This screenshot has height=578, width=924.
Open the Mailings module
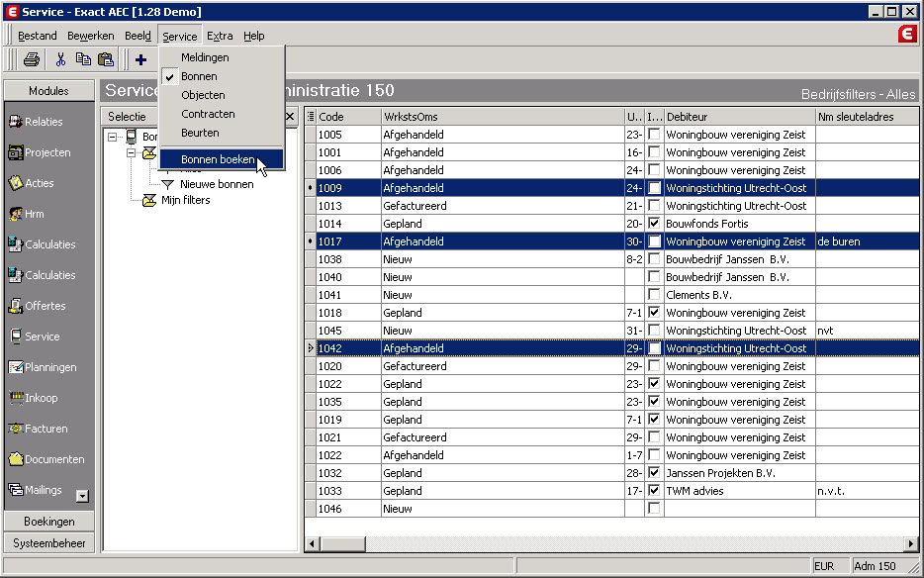point(36,490)
